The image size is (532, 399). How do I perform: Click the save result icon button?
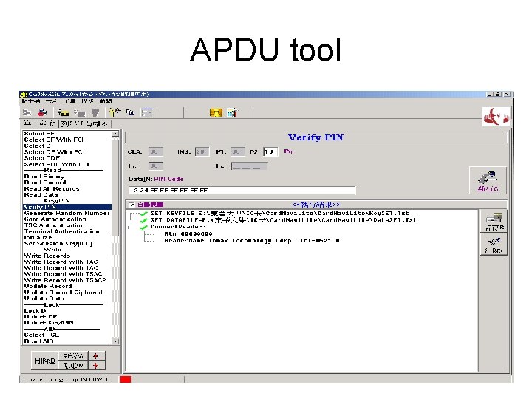pos(494,222)
